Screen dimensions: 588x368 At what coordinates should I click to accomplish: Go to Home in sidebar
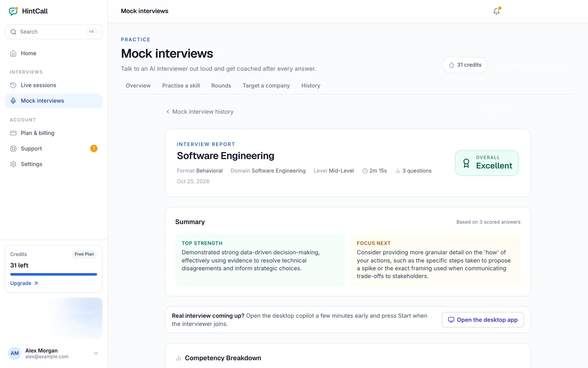(54, 53)
